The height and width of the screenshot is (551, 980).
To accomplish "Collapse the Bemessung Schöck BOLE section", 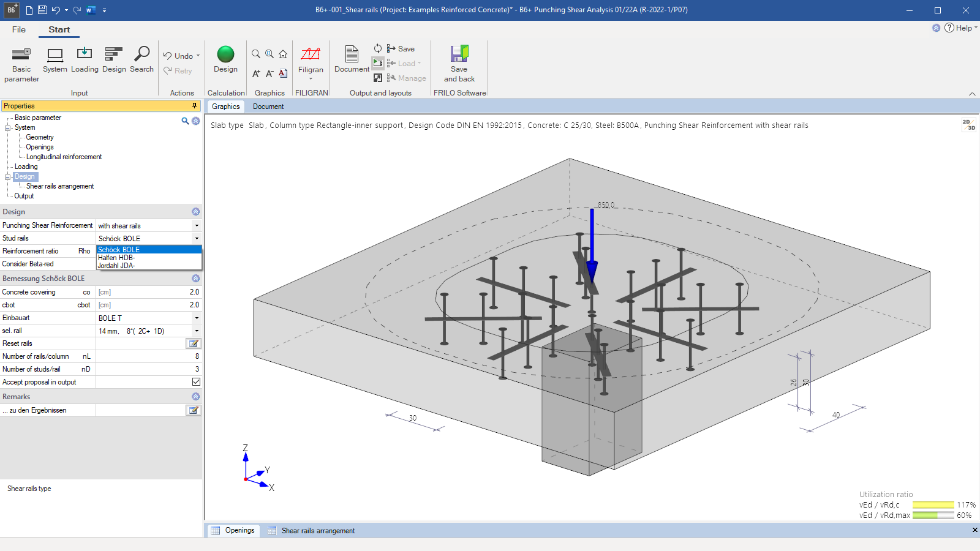I will pos(196,279).
